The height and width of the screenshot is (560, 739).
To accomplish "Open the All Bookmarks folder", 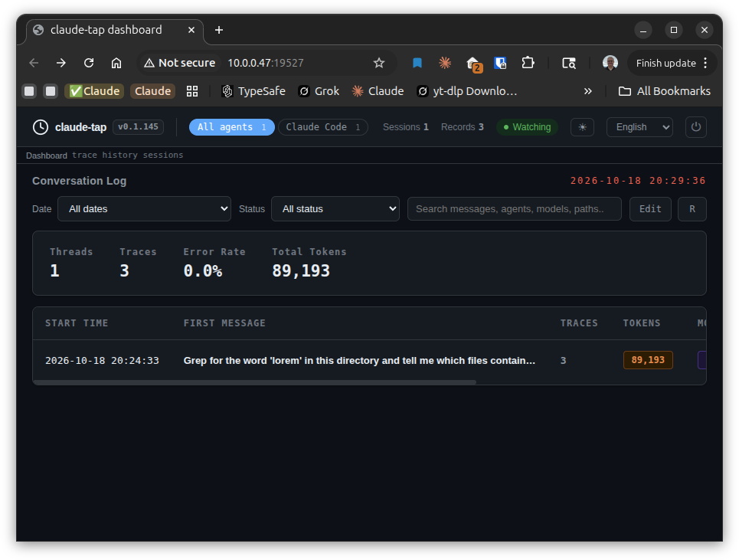I will coord(664,91).
